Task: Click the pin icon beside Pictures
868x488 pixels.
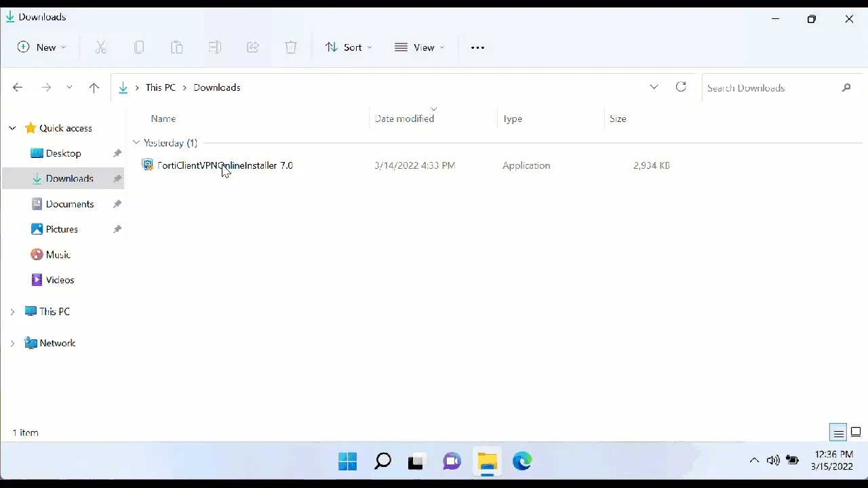Action: tap(117, 230)
